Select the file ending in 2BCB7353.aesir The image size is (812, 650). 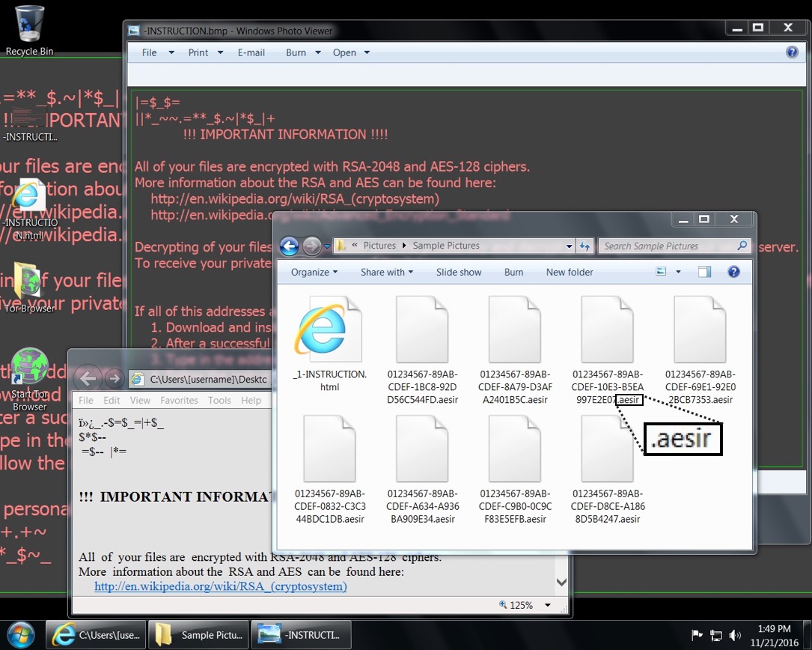pyautogui.click(x=700, y=350)
